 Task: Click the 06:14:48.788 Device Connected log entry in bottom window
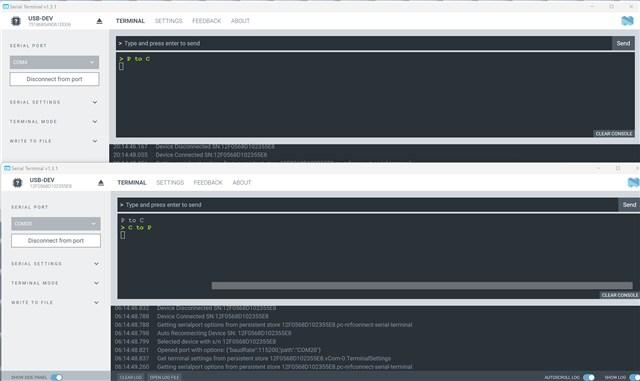191,316
